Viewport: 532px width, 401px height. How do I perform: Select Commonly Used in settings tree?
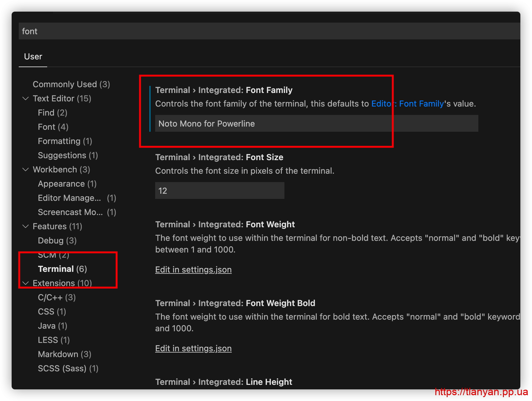point(71,84)
